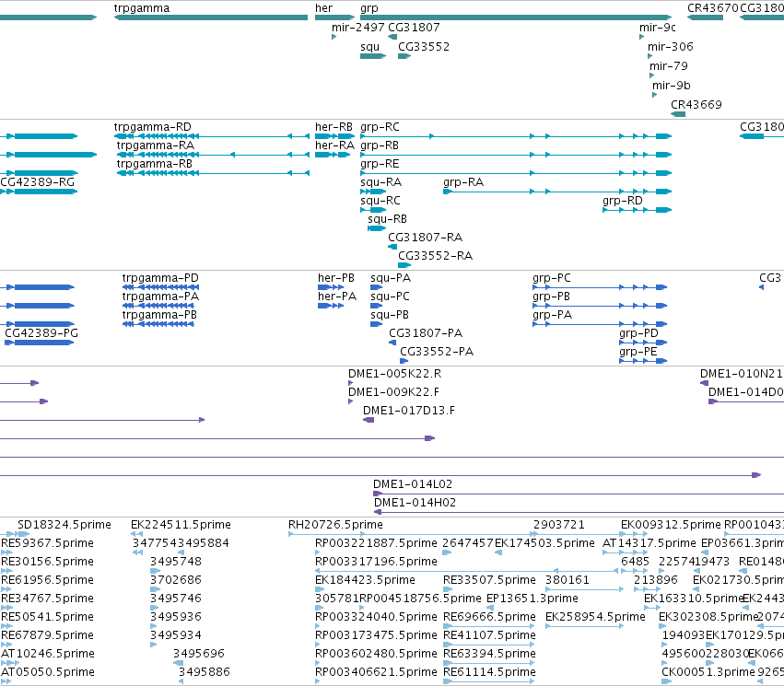Open the grp-RE transcript label
784x686 pixels.
(x=380, y=164)
